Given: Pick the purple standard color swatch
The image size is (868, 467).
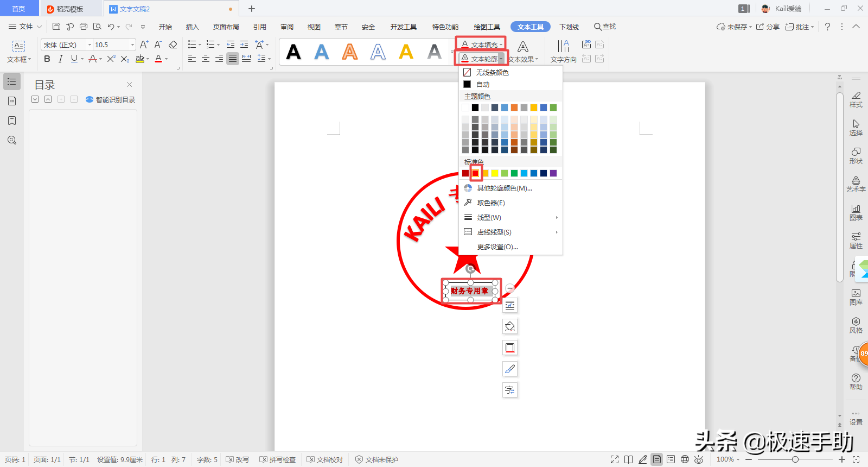Looking at the screenshot, I should tap(553, 173).
